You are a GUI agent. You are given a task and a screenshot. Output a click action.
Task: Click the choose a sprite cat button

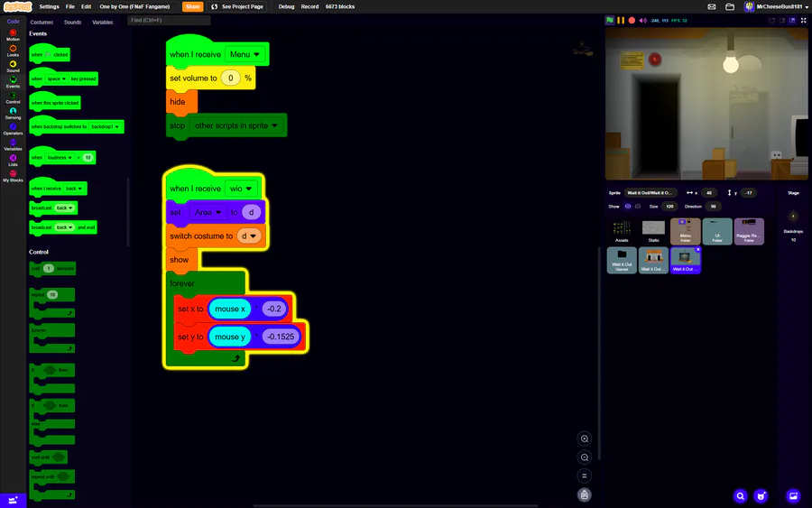pyautogui.click(x=761, y=496)
